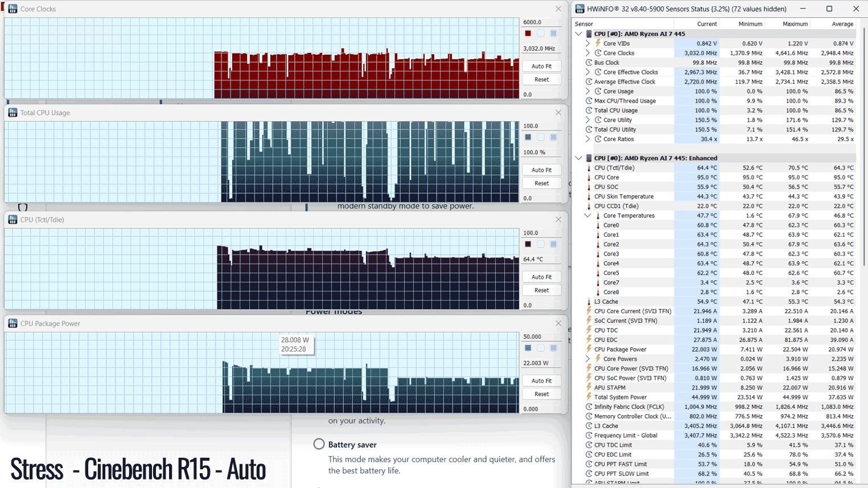This screenshot has height=488, width=868.
Task: Expand the Core Powers sensor row
Action: tap(588, 359)
